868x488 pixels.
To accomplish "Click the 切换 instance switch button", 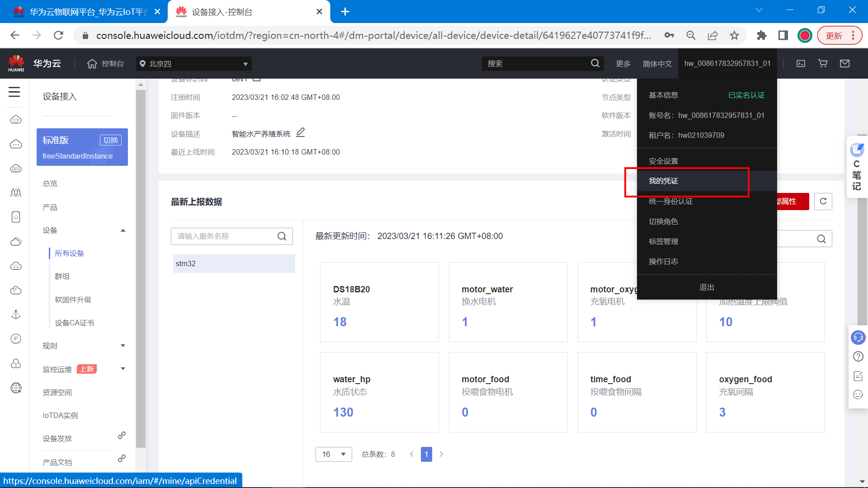I will 111,140.
